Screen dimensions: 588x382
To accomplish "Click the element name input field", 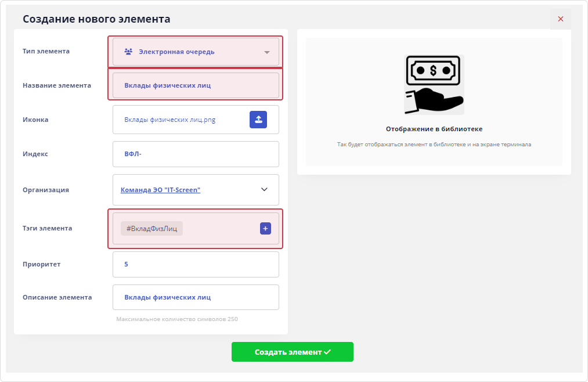I will pos(195,85).
